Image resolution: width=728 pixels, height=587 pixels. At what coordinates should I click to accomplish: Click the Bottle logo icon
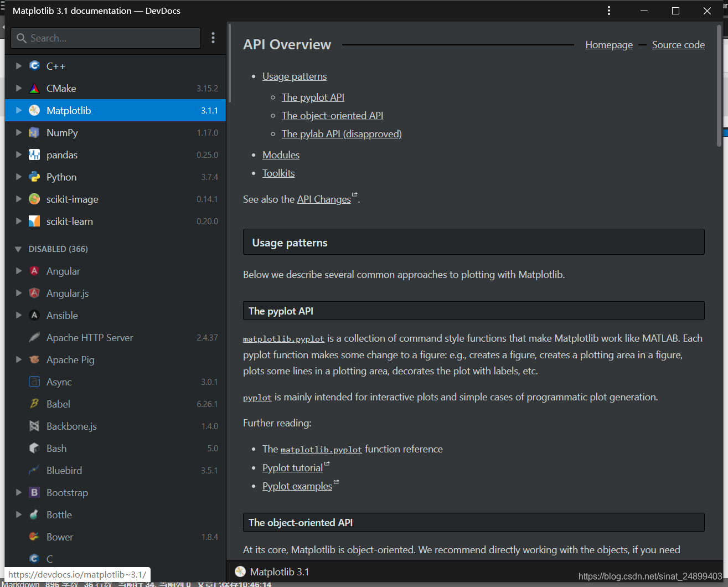point(34,514)
